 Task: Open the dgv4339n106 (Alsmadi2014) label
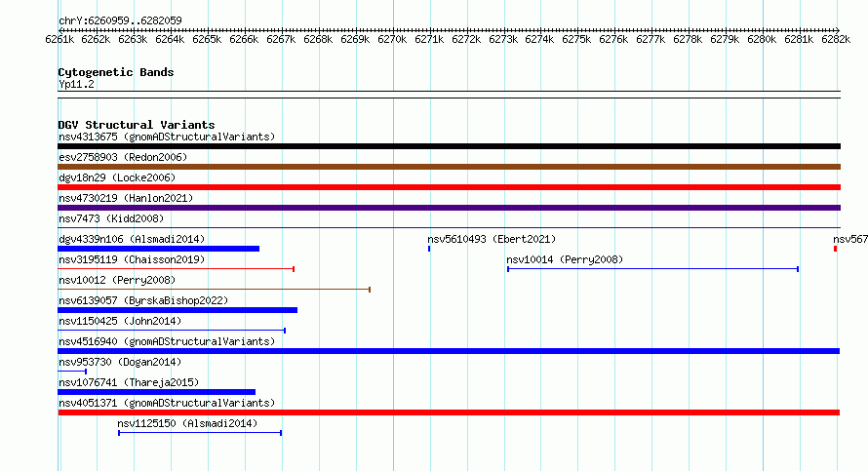click(x=132, y=239)
